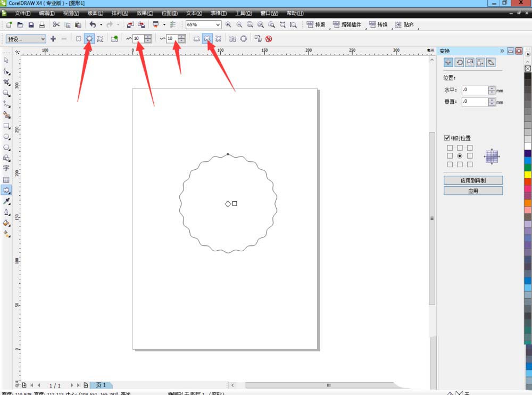Click Clear distortion red icon
Image resolution: width=532 pixels, height=395 pixels.
(269, 39)
